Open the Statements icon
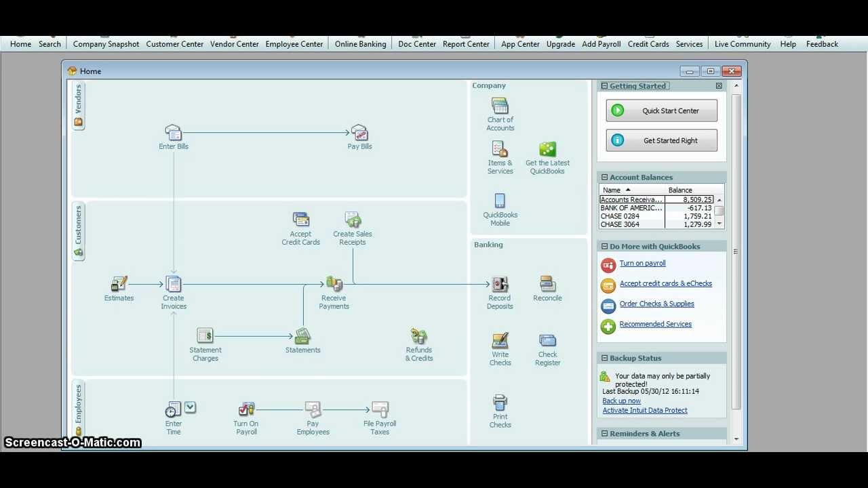 click(302, 335)
